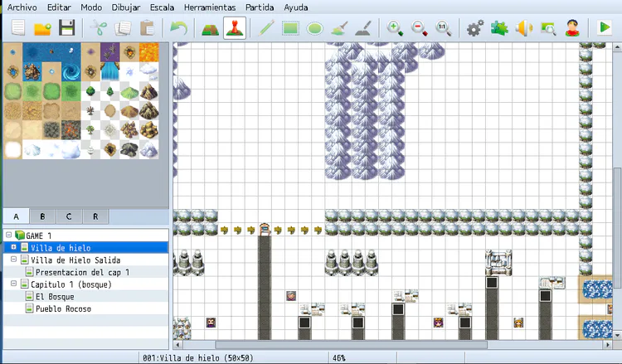Switch to tileset tab B
The width and height of the screenshot is (622, 364).
click(42, 216)
